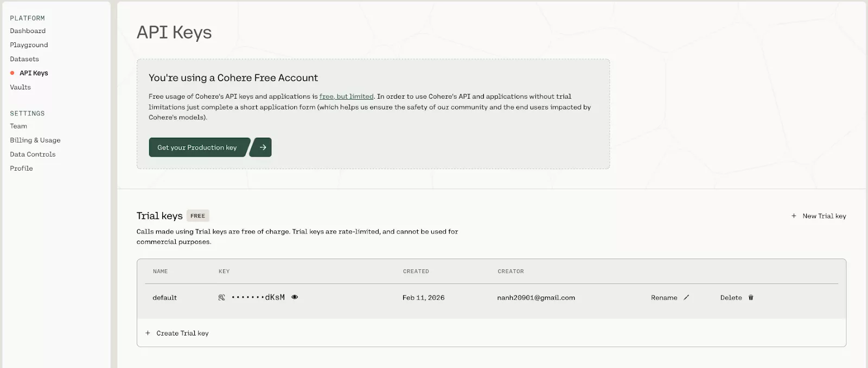The width and height of the screenshot is (868, 368).
Task: Click Rename text for the default key
Action: [664, 298]
